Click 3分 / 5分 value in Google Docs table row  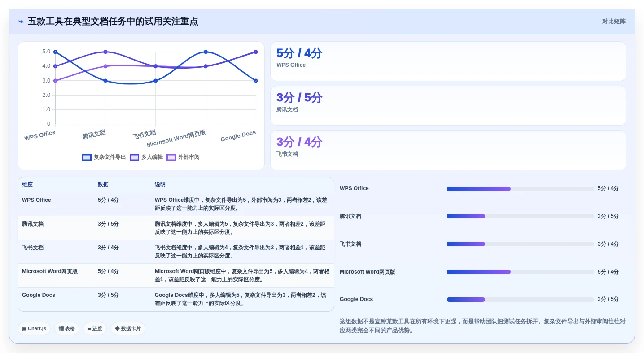point(108,295)
